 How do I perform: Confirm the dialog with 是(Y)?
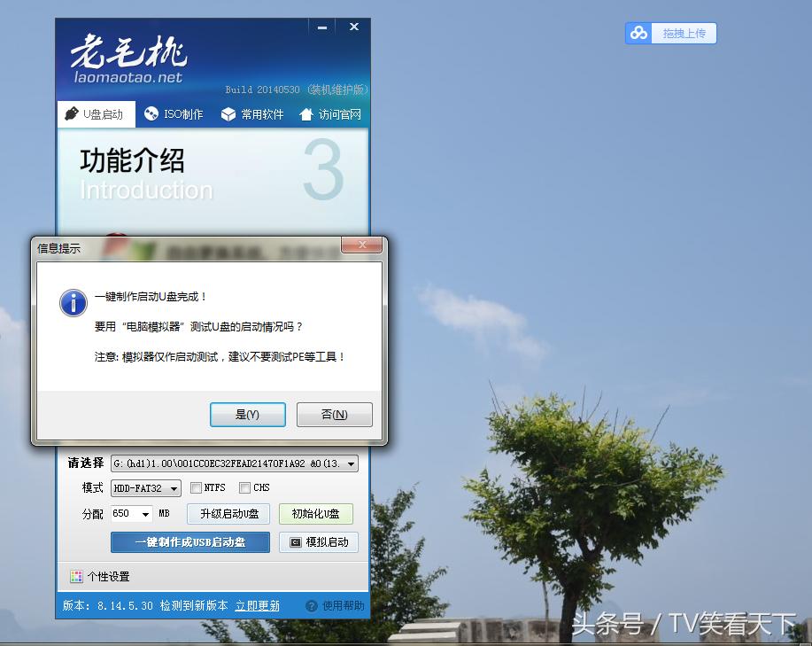click(x=248, y=414)
